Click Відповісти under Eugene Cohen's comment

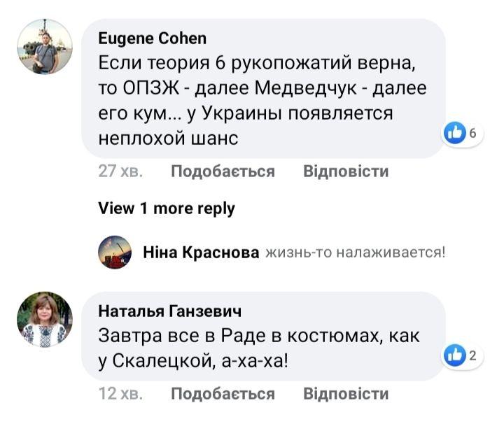[x=346, y=171]
